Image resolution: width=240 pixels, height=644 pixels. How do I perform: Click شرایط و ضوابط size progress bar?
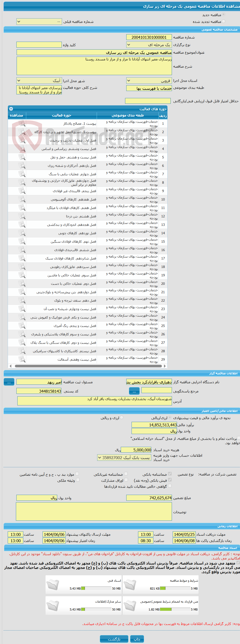pos(175,588)
